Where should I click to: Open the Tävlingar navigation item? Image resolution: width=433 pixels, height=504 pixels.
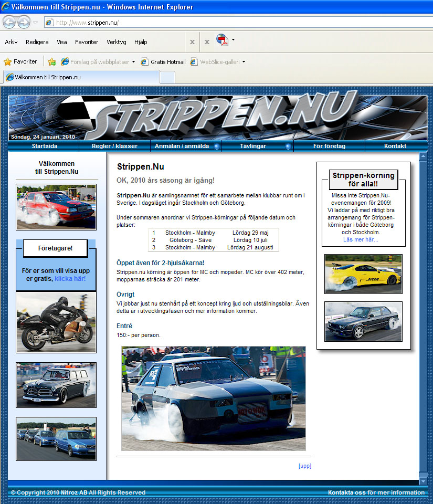253,146
